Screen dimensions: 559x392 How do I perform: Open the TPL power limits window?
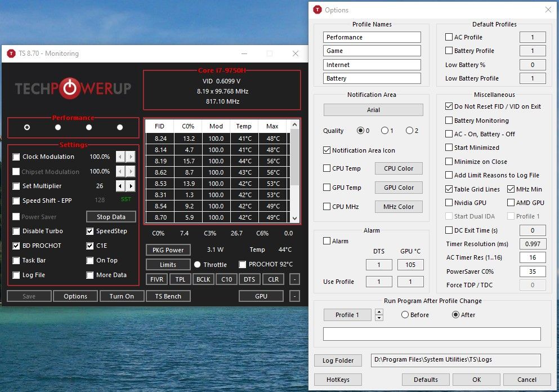click(180, 279)
